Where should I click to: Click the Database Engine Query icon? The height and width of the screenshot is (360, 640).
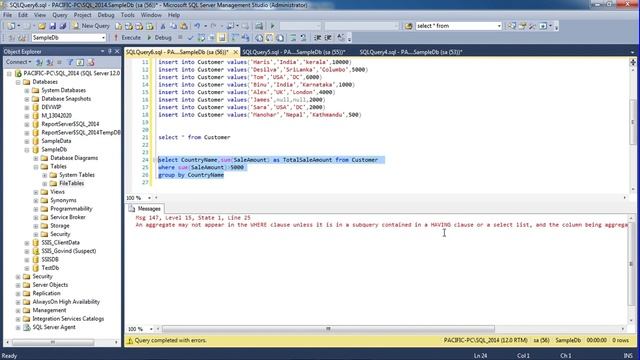pos(118,26)
